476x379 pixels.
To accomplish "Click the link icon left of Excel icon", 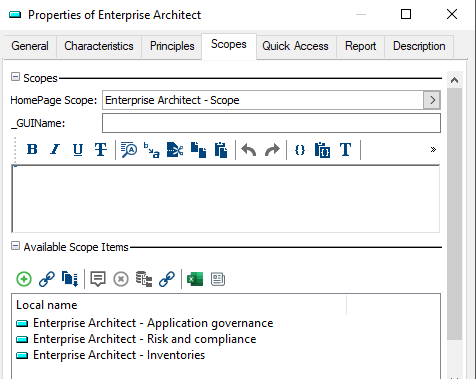I will pyautogui.click(x=167, y=279).
